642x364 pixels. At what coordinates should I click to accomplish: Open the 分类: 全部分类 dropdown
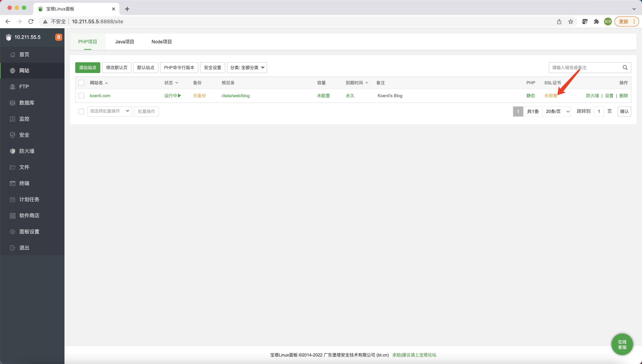(247, 67)
